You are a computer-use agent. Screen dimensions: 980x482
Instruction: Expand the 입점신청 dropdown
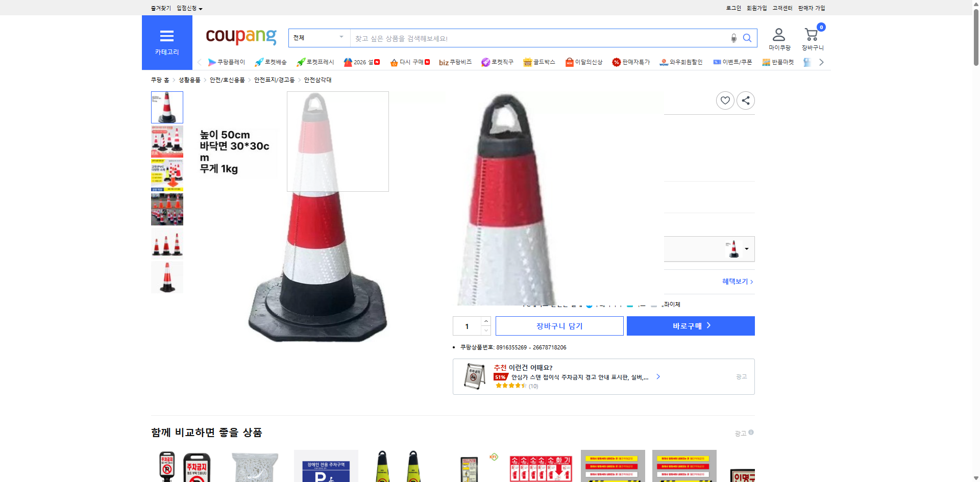coord(189,8)
